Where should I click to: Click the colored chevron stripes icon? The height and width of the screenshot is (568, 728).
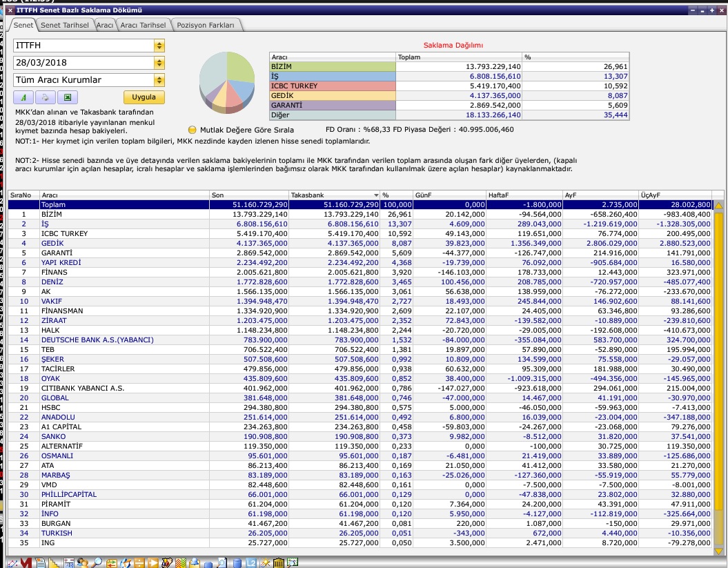[181, 563]
